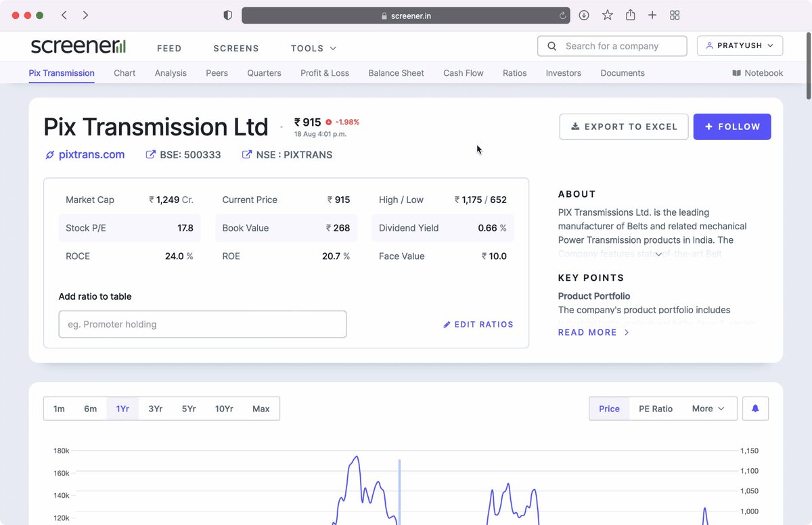Switch to the Quarters tab

tap(264, 73)
